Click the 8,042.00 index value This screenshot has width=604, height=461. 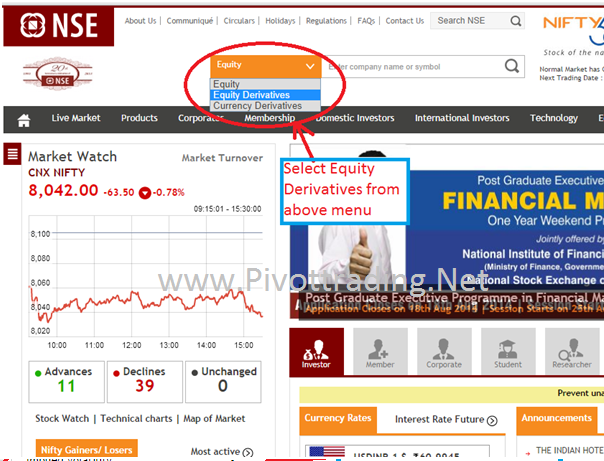tap(64, 190)
